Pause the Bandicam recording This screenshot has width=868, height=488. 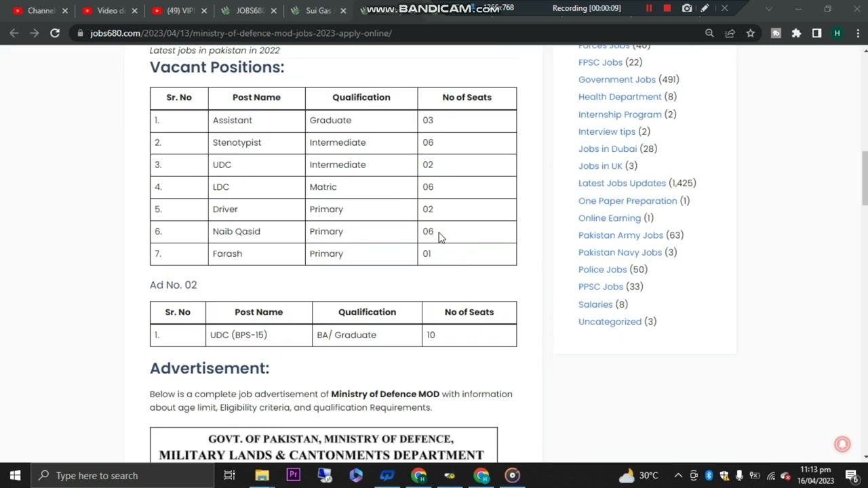649,8
